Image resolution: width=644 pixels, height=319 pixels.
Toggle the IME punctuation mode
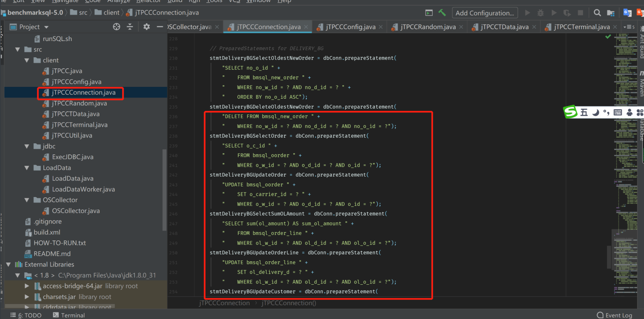pos(606,113)
